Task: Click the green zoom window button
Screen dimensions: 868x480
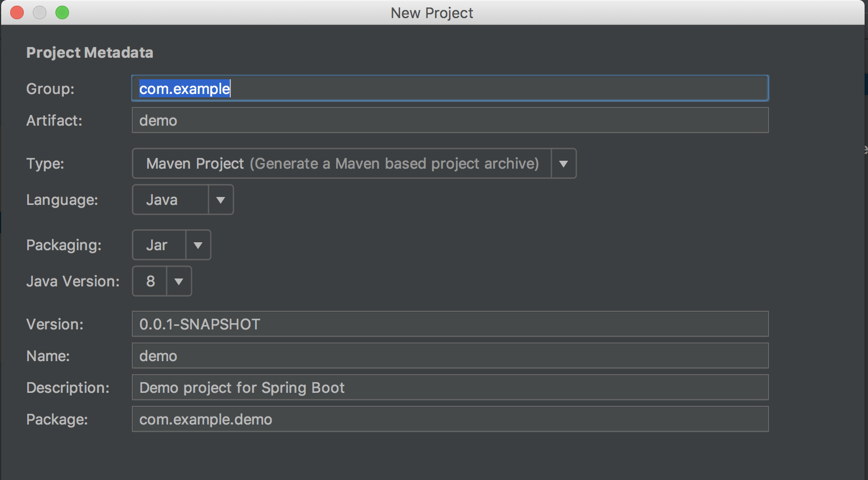Action: coord(62,12)
